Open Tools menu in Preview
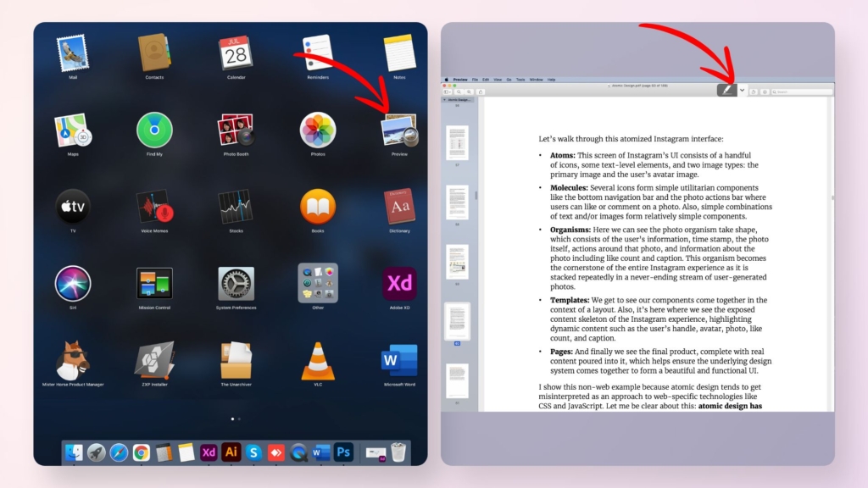The image size is (868, 488). pyautogui.click(x=520, y=80)
